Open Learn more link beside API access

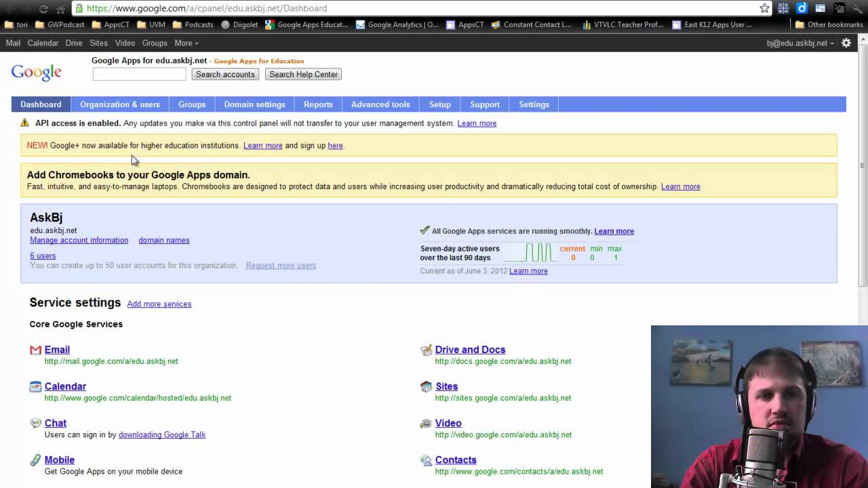click(x=477, y=123)
